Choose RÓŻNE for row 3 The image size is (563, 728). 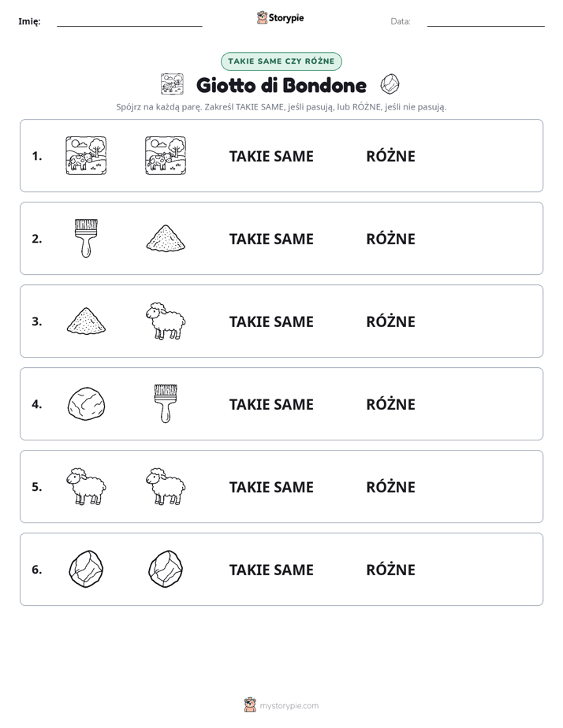(x=390, y=321)
